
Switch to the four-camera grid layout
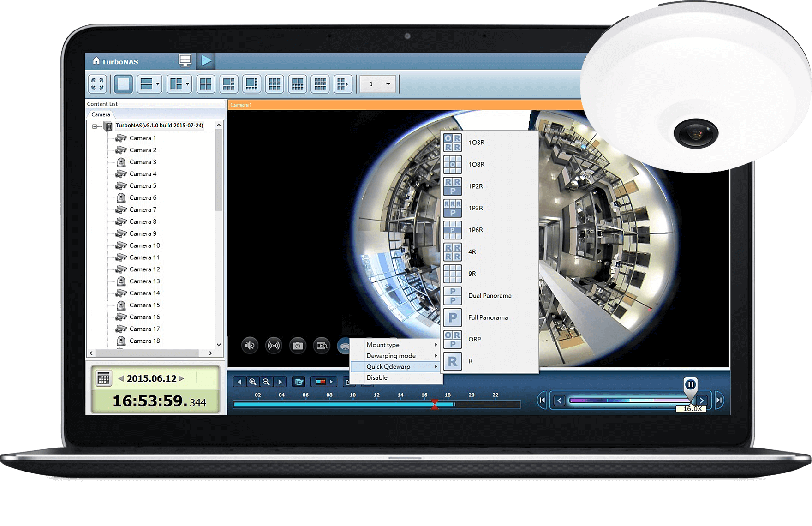tap(206, 84)
